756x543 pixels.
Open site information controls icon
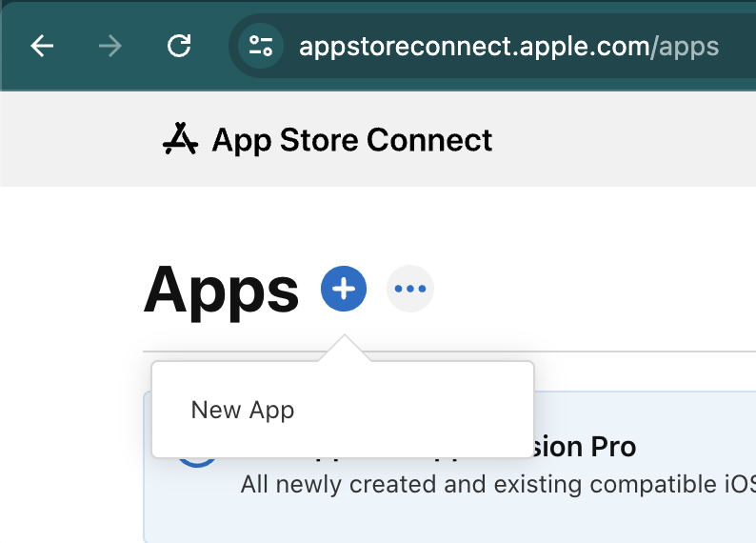click(260, 46)
